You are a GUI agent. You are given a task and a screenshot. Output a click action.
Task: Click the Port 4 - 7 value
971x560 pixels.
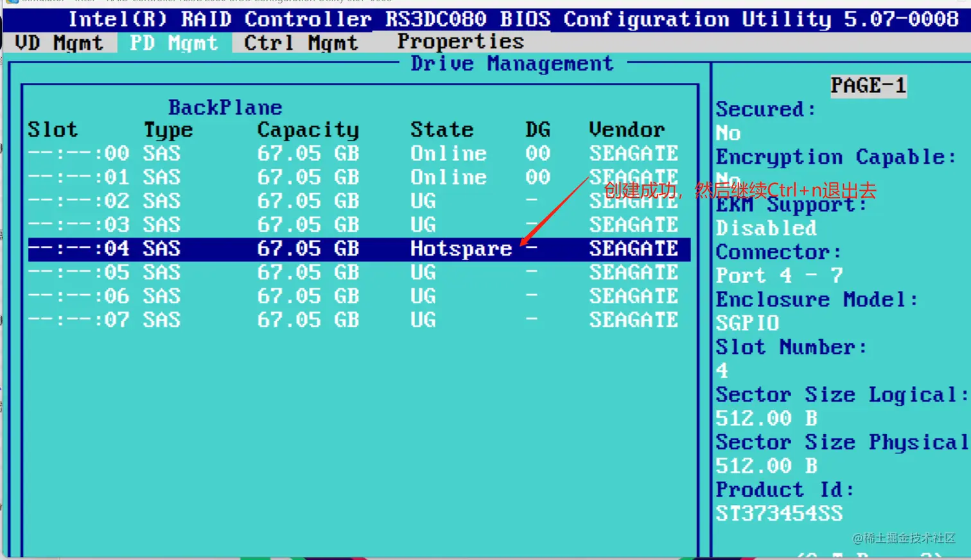(779, 276)
